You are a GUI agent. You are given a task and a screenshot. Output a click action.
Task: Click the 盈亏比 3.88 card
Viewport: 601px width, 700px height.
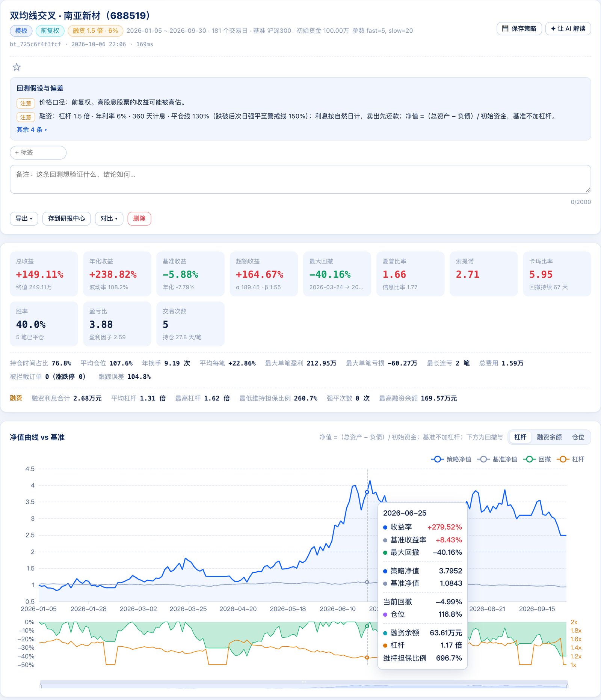117,324
